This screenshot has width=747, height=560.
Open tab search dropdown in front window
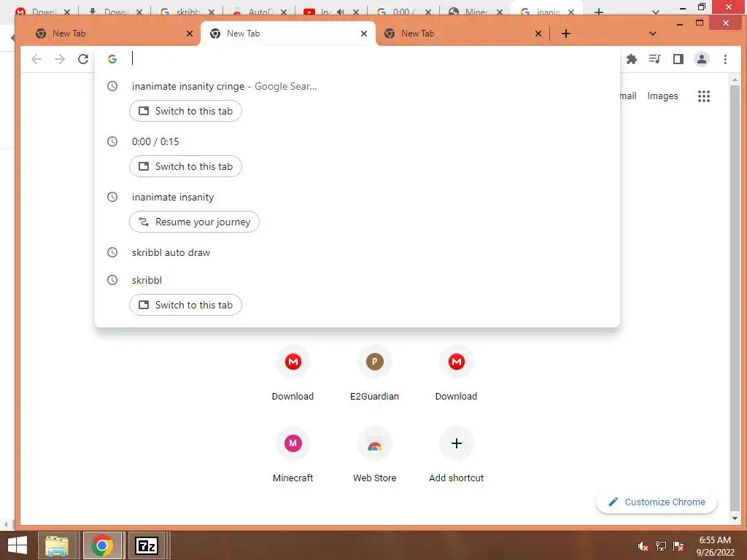point(653,34)
